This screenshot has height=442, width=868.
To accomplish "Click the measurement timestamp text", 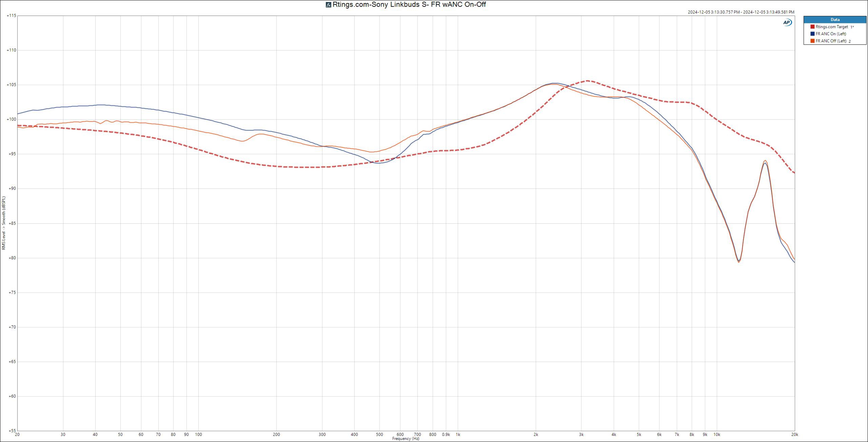I will pos(741,12).
